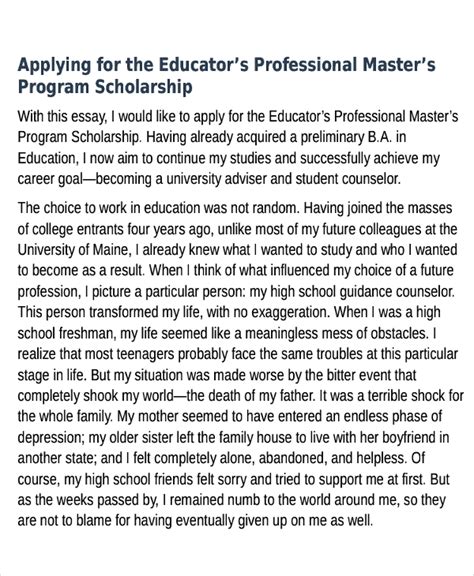474x576 pixels.
Task: Click the word "preliminary"
Action: (332, 137)
